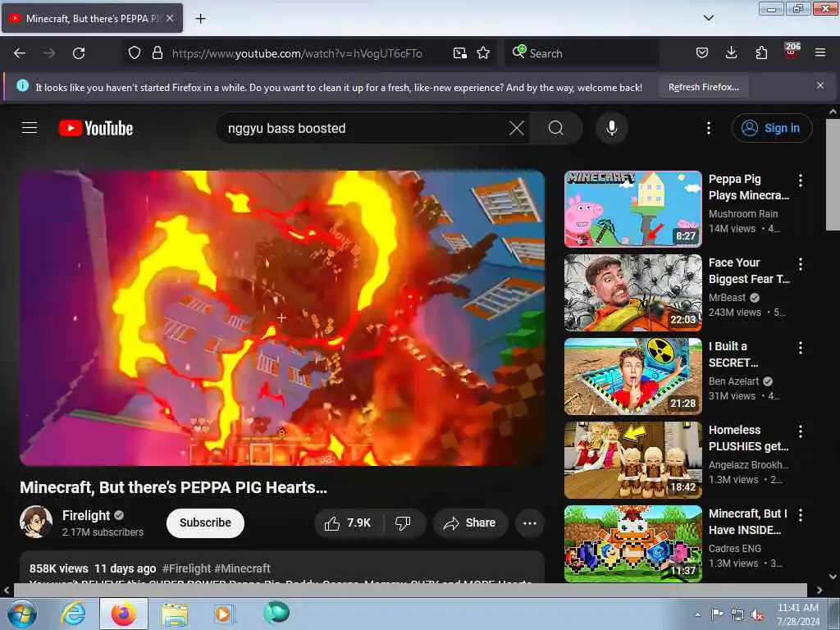The height and width of the screenshot is (630, 840).
Task: Open more actions ellipsis under video
Action: click(x=530, y=523)
